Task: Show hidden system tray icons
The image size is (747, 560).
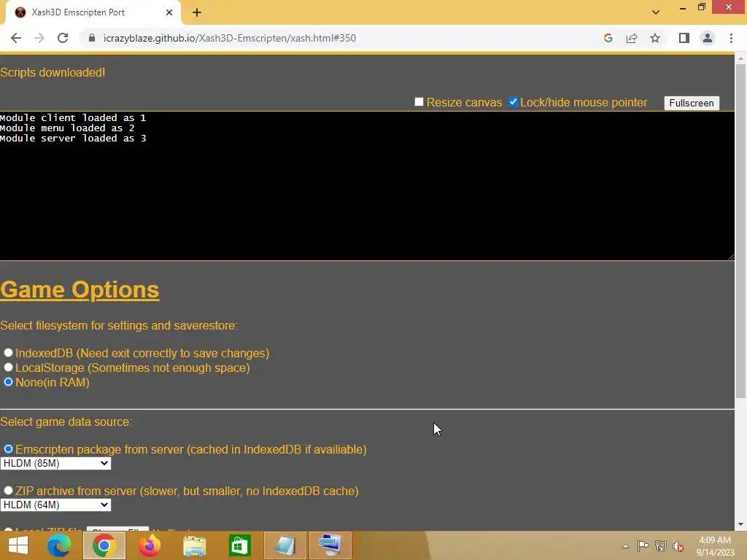Action: click(x=625, y=546)
